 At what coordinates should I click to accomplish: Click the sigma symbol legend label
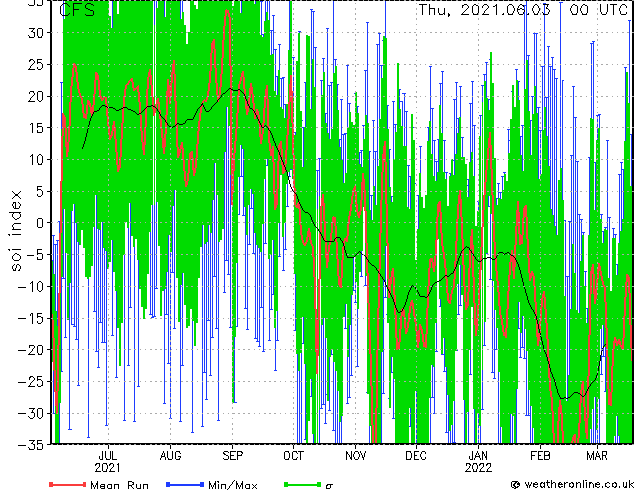(329, 486)
